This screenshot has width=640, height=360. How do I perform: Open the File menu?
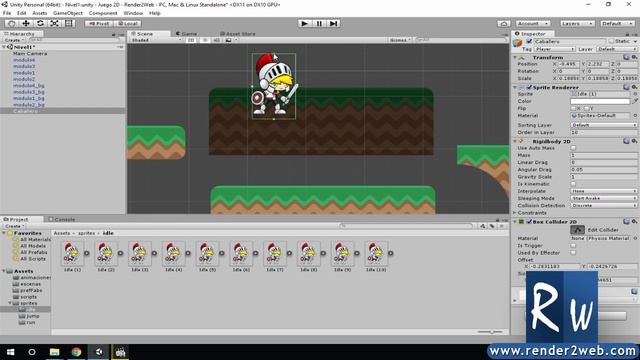pyautogui.click(x=7, y=13)
